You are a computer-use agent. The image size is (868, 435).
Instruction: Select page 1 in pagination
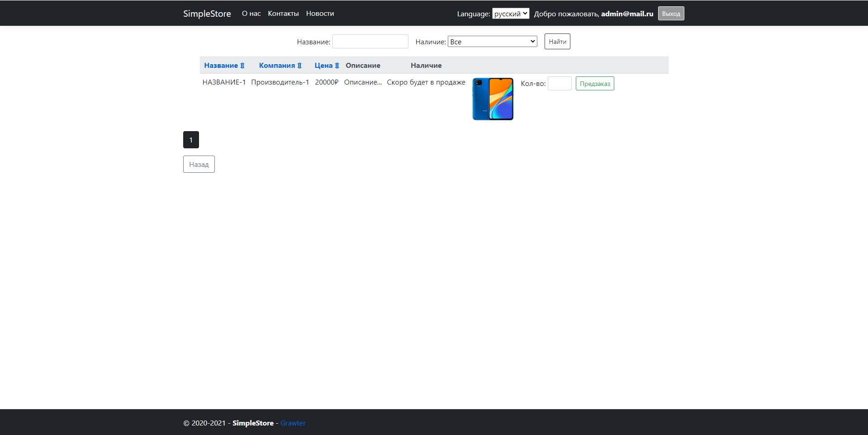pyautogui.click(x=190, y=140)
